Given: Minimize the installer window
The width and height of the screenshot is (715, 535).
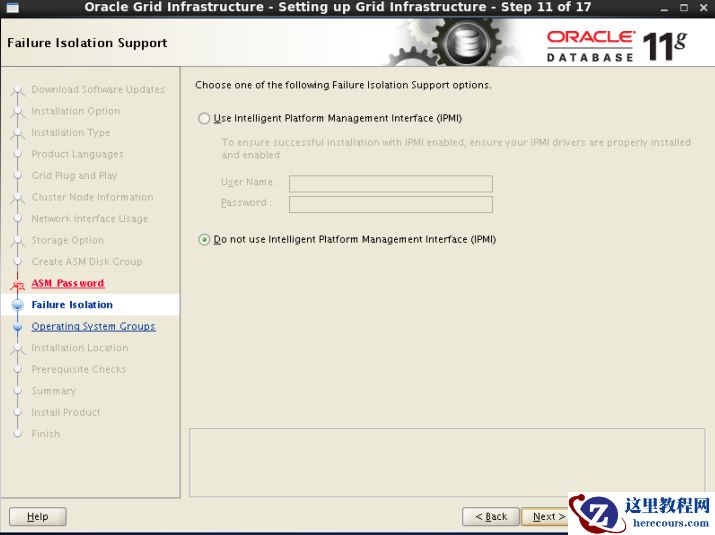Looking at the screenshot, I should (x=664, y=8).
